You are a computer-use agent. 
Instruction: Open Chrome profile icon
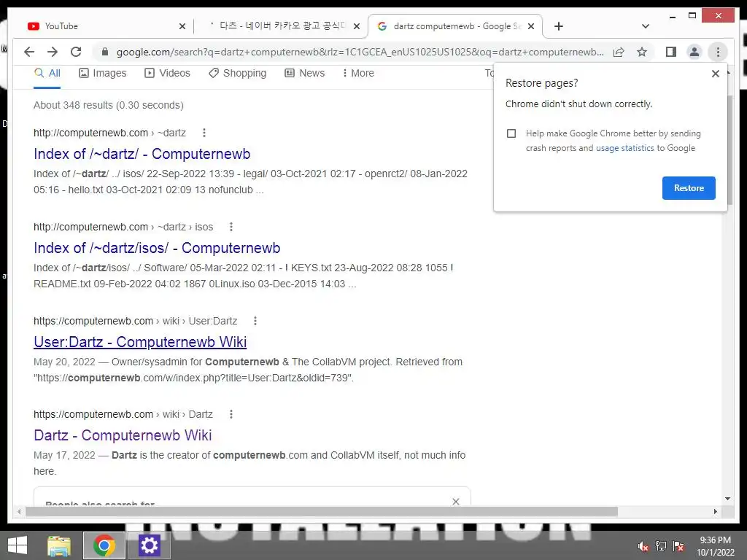694,52
